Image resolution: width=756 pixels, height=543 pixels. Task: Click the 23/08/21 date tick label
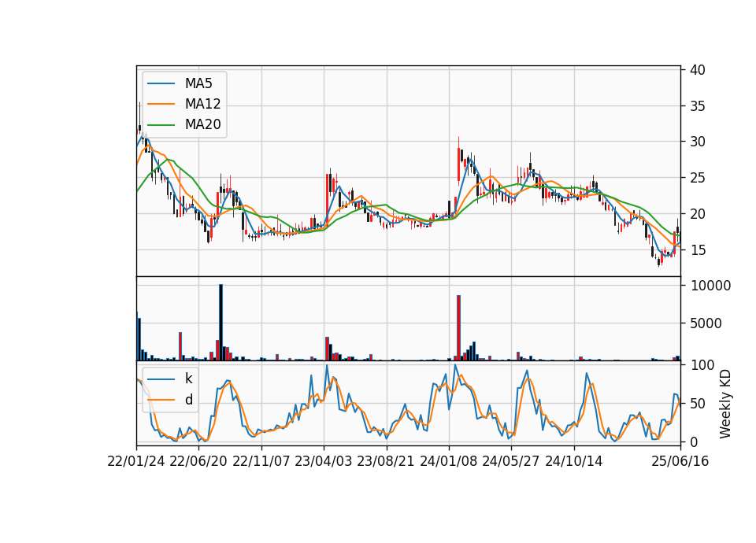tap(386, 461)
